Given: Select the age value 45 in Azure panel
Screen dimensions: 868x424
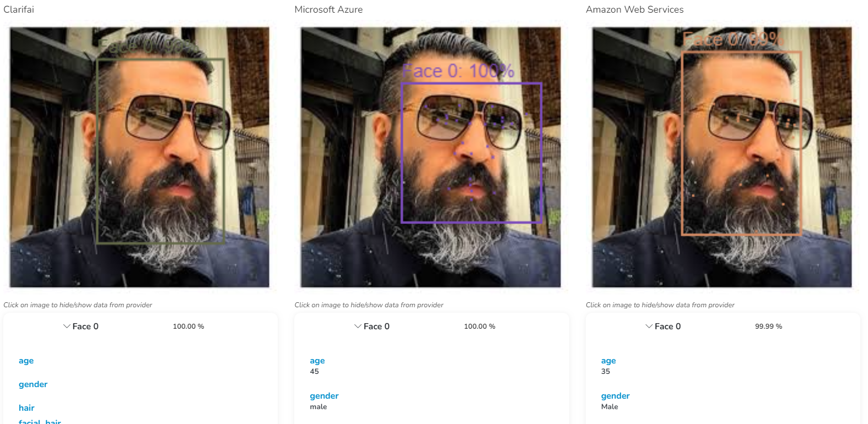Looking at the screenshot, I should [x=314, y=371].
